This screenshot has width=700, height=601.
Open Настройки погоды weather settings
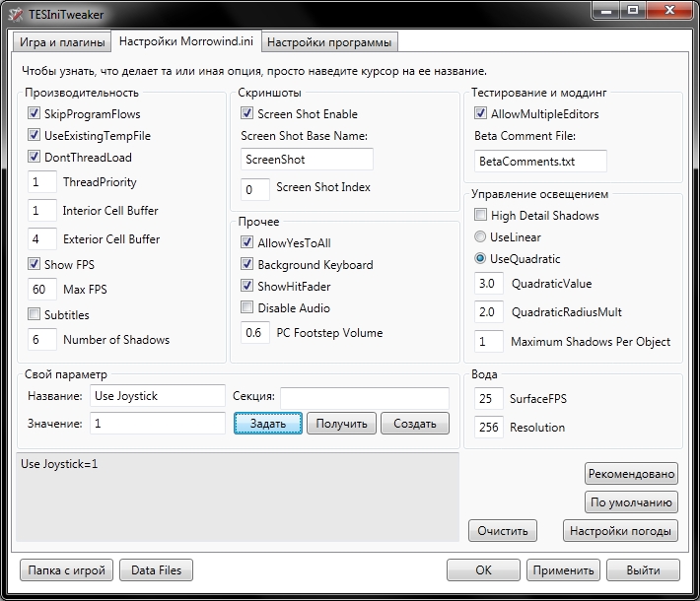tap(620, 531)
